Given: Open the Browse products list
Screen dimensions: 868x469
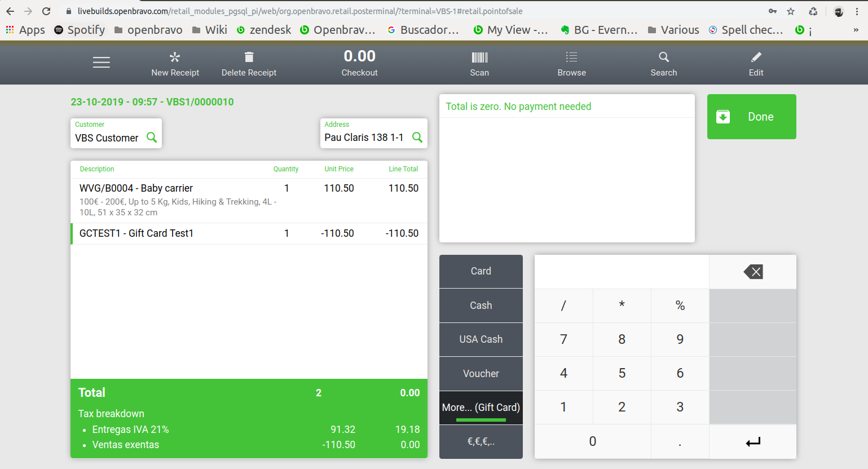Looking at the screenshot, I should 571,64.
